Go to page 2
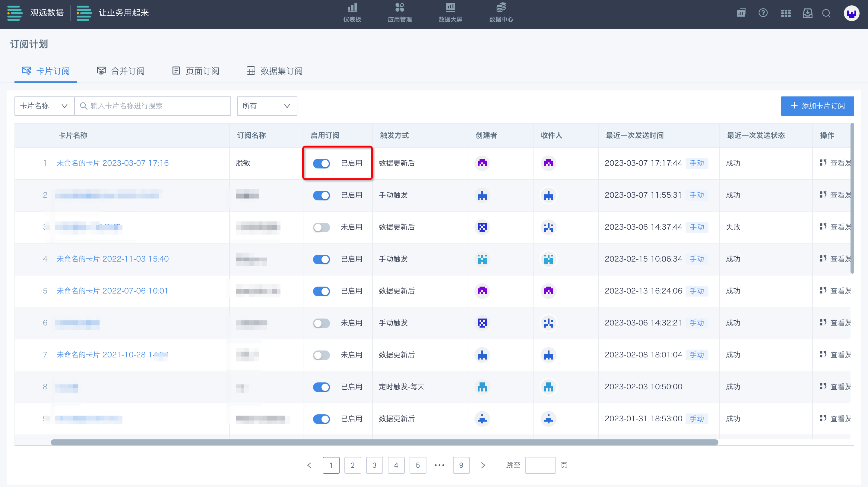Viewport: 868px width, 487px height. pos(353,465)
